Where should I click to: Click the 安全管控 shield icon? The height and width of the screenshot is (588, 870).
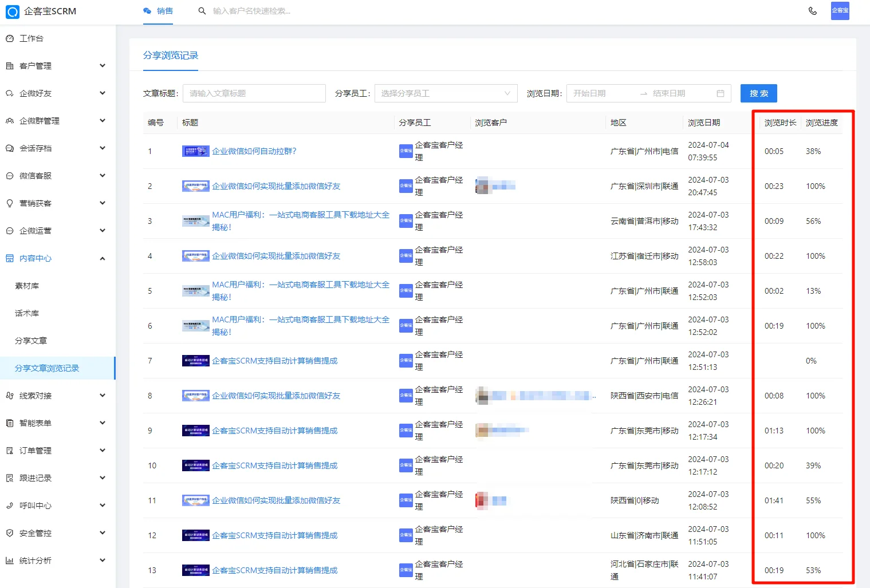tap(10, 533)
